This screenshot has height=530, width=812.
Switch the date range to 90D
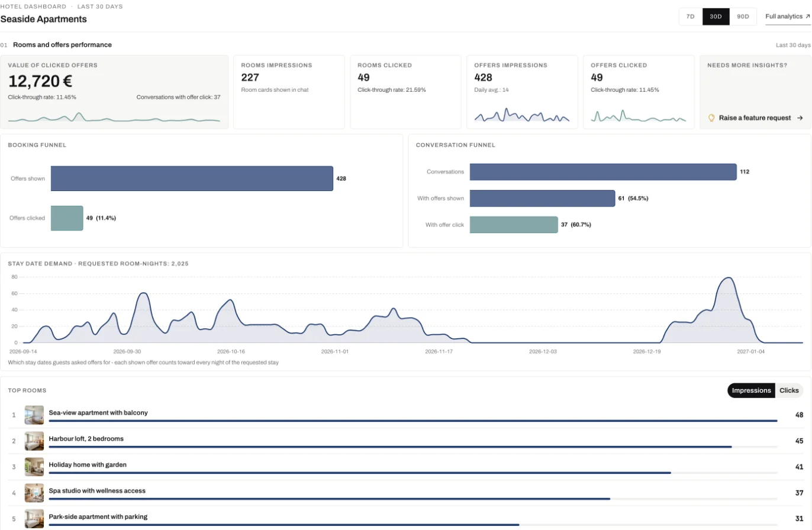pyautogui.click(x=743, y=17)
